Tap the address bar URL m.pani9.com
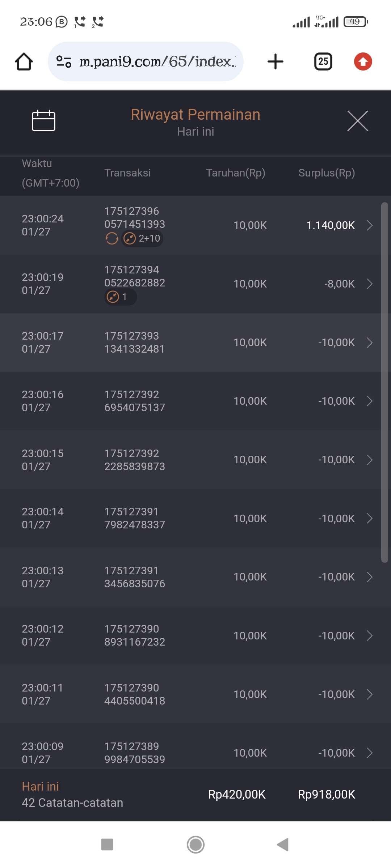The image size is (391, 868). [157, 61]
